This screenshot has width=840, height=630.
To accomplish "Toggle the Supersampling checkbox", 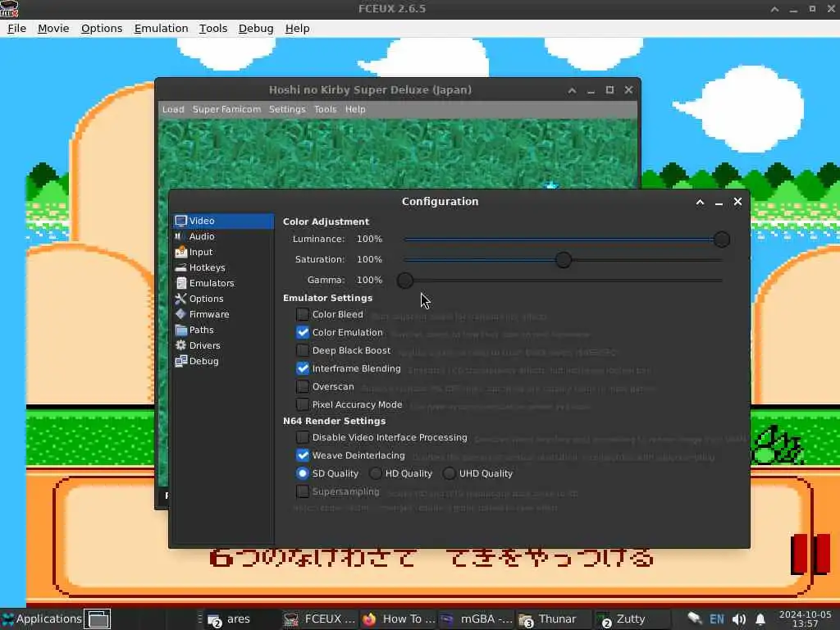I will pyautogui.click(x=303, y=492).
